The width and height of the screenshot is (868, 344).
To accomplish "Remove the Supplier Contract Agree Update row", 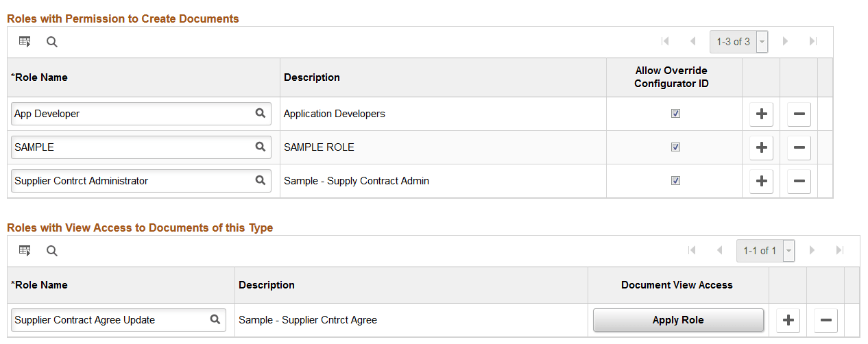I will [825, 320].
